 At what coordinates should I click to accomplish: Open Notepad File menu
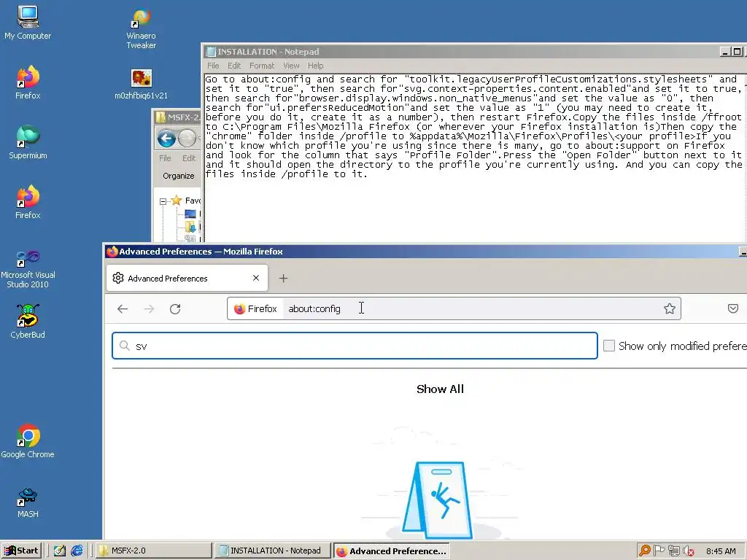(213, 66)
